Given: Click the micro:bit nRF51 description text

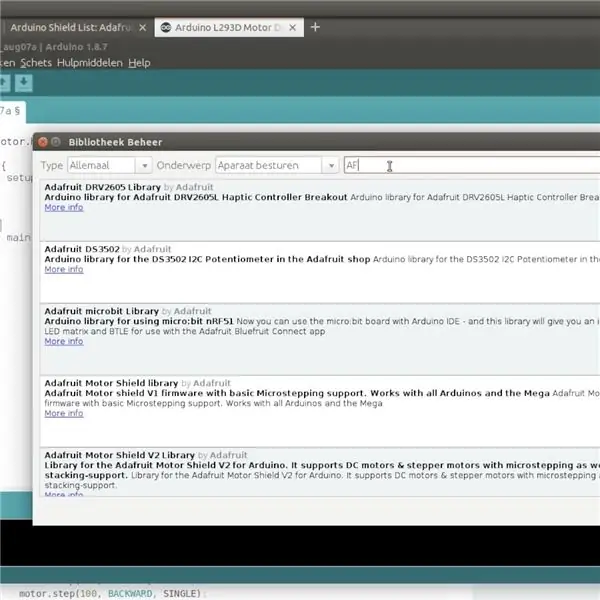Looking at the screenshot, I should pyautogui.click(x=139, y=321).
